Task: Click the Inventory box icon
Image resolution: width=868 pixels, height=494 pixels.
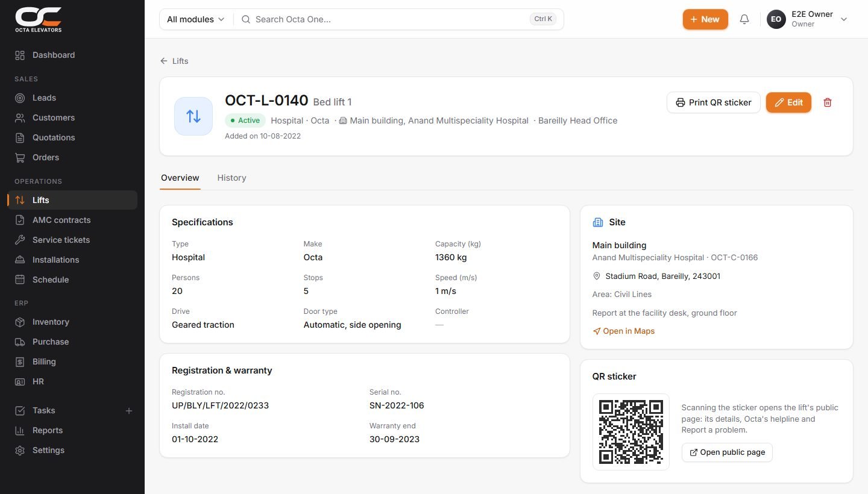Action: (x=20, y=322)
